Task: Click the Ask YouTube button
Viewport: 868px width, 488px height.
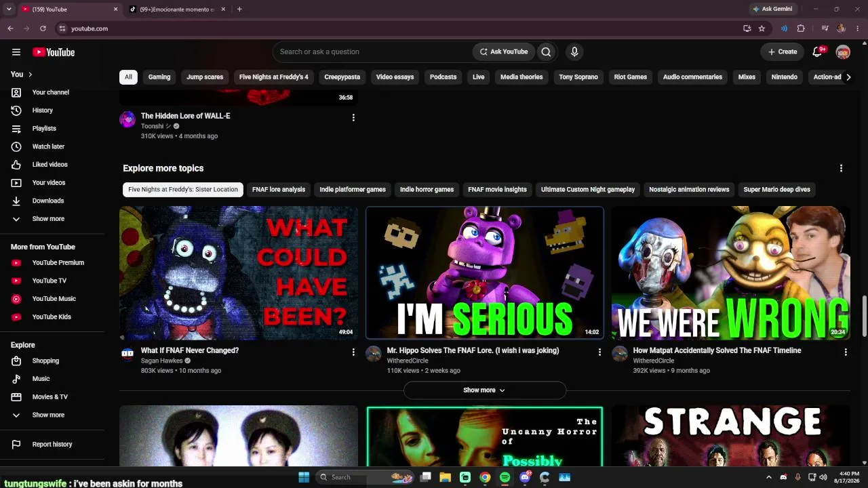Action: [x=504, y=52]
